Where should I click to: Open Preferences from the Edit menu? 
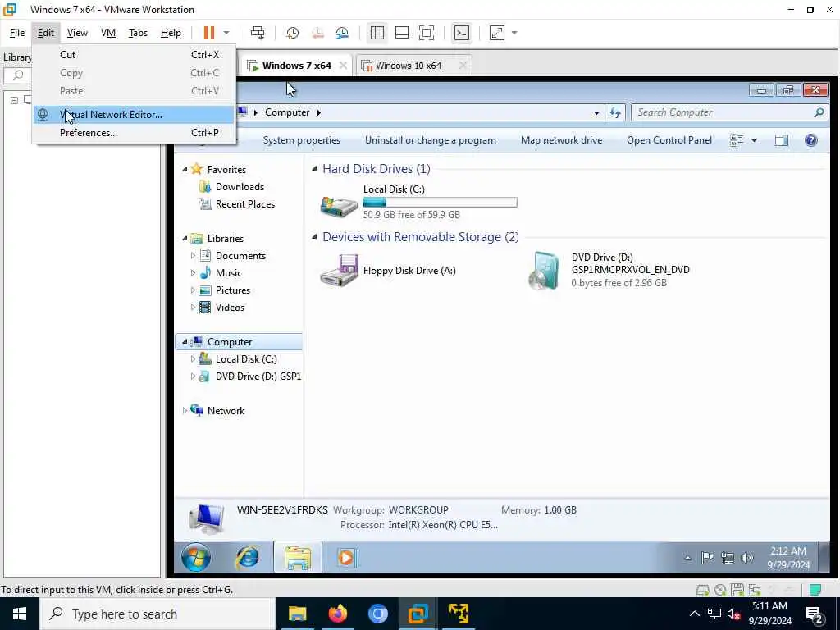pyautogui.click(x=134, y=133)
